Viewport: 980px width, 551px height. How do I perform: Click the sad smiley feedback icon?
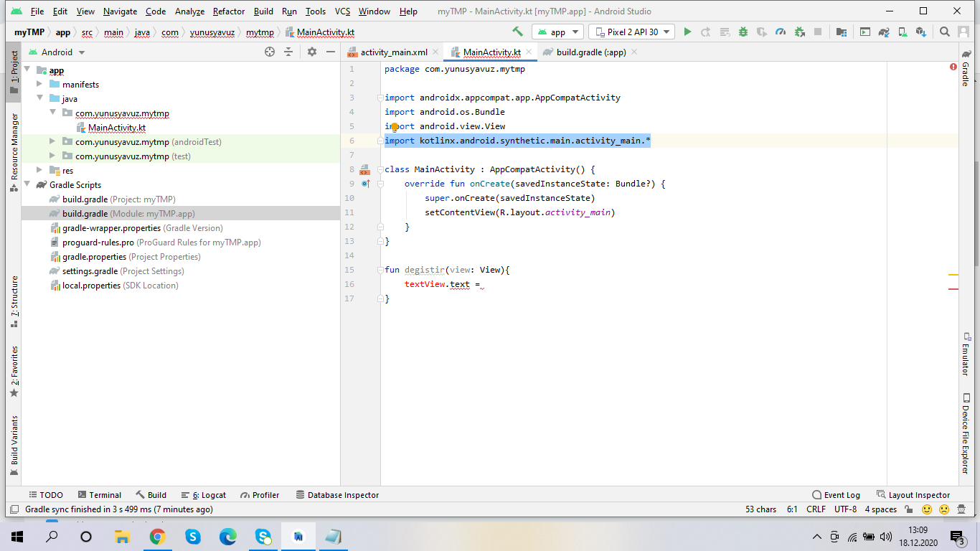pos(944,509)
